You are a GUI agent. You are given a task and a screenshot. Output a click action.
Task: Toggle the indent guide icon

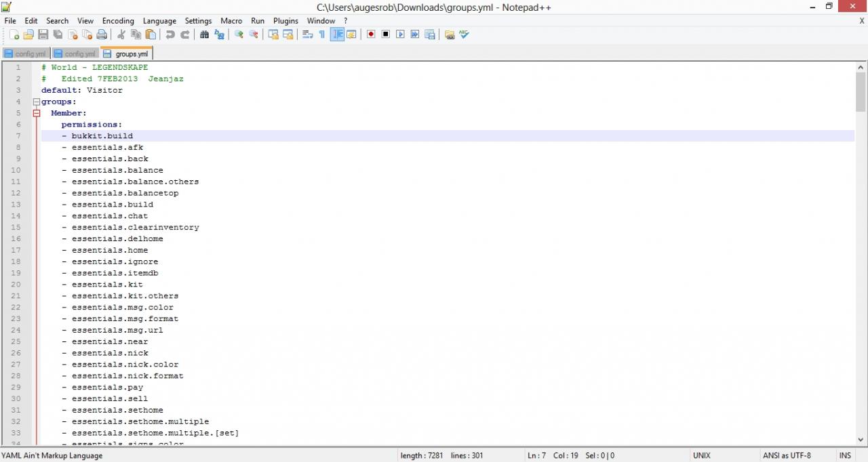[337, 35]
